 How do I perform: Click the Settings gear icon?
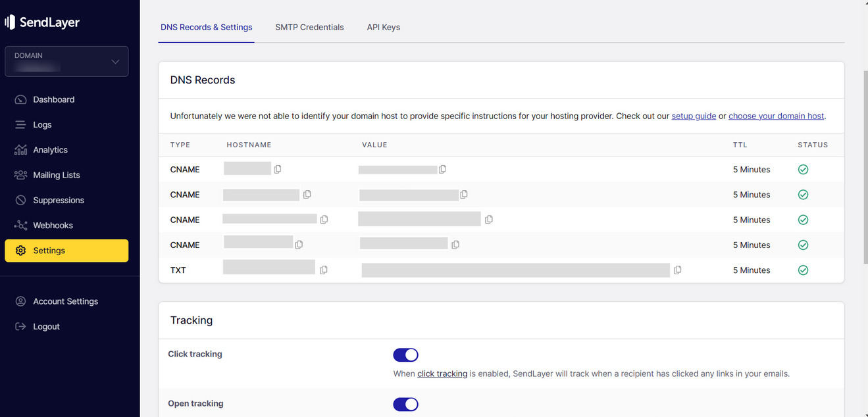click(x=20, y=251)
